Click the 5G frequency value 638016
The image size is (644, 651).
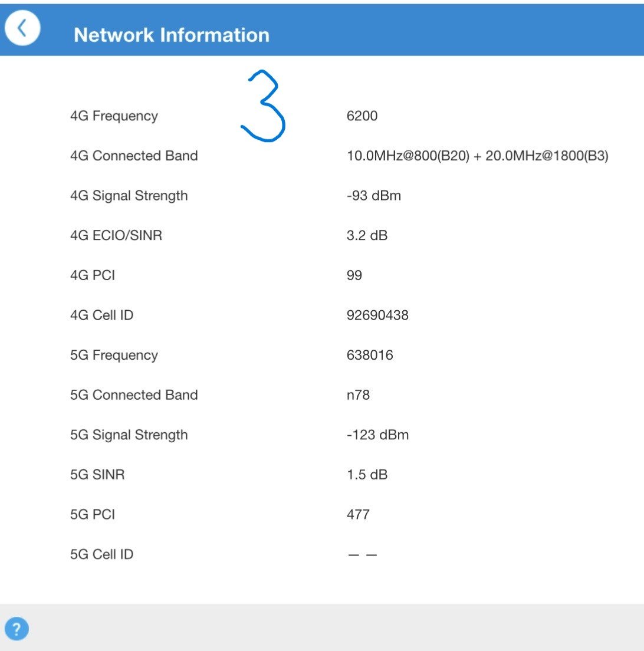point(370,355)
